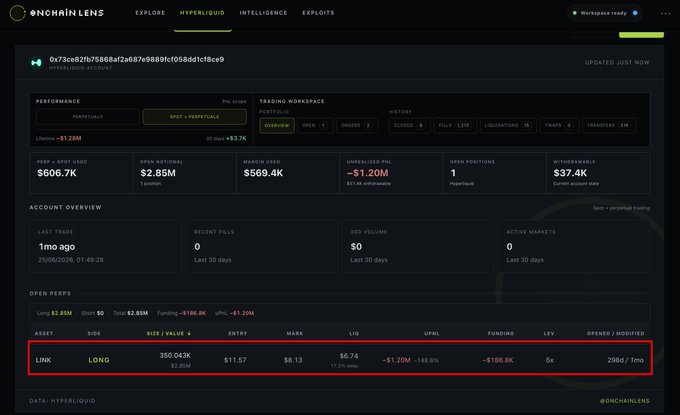Click the $37.4K Withdrawable card
The image size is (680, 415).
point(598,173)
